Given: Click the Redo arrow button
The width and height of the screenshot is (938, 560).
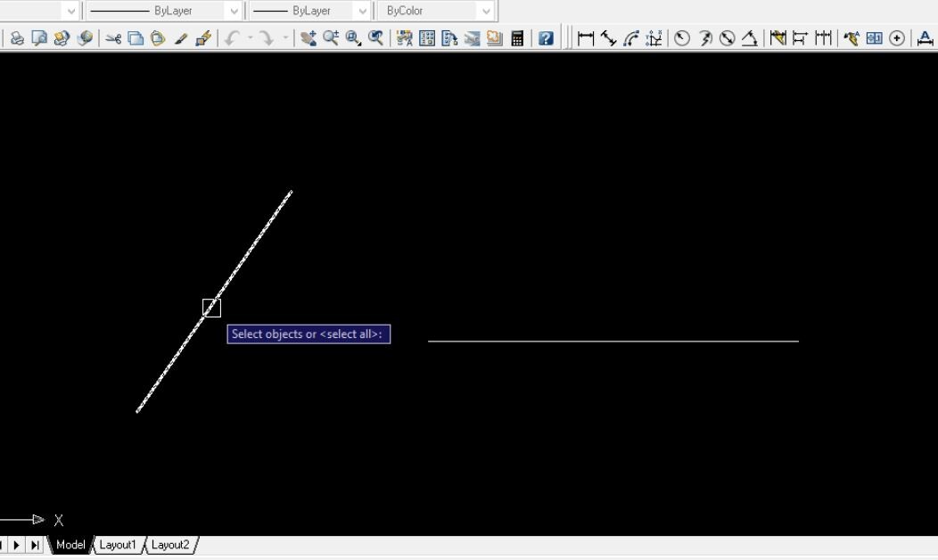Looking at the screenshot, I should tap(265, 38).
